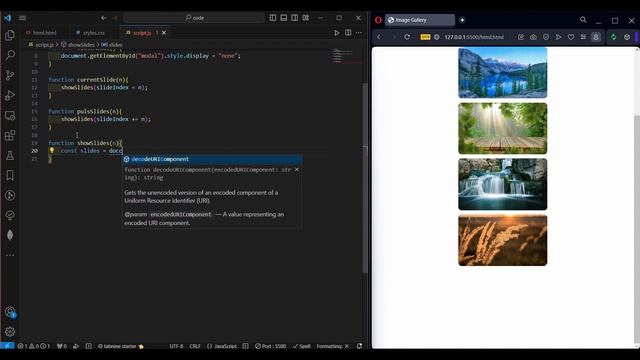This screenshot has width=640, height=360.
Task: Add the page to bookmarks with the heart icon
Action: point(571,37)
